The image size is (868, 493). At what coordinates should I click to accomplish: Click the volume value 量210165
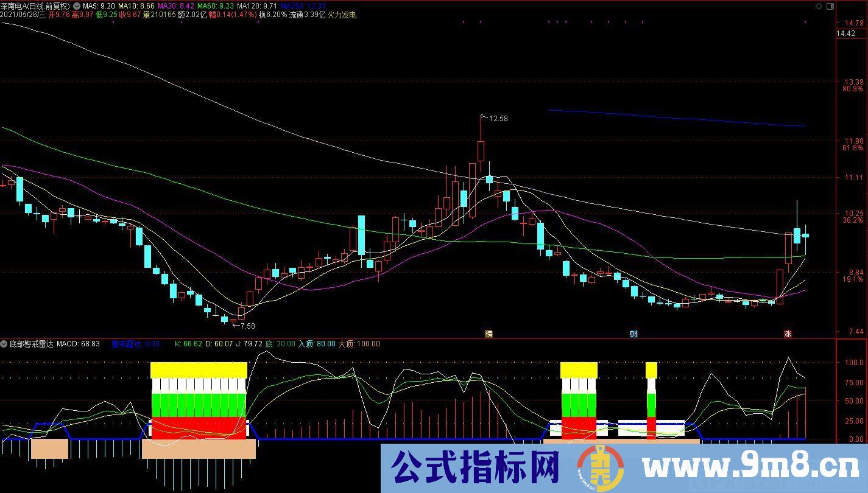point(159,15)
